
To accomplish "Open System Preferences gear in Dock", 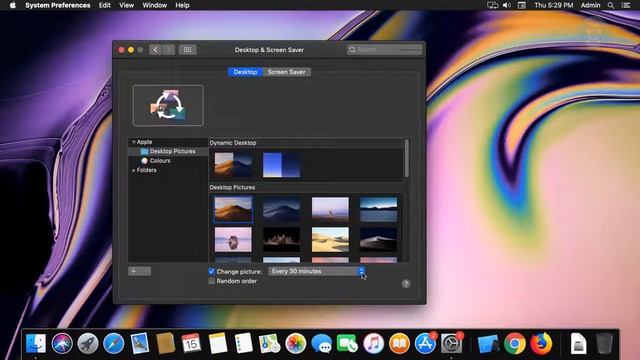I will [x=451, y=343].
